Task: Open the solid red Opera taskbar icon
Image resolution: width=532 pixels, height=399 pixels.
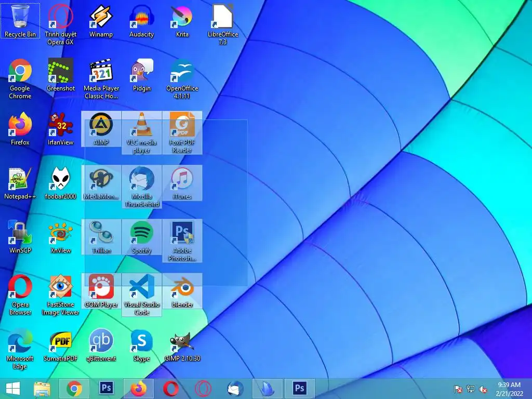Action: (x=170, y=388)
